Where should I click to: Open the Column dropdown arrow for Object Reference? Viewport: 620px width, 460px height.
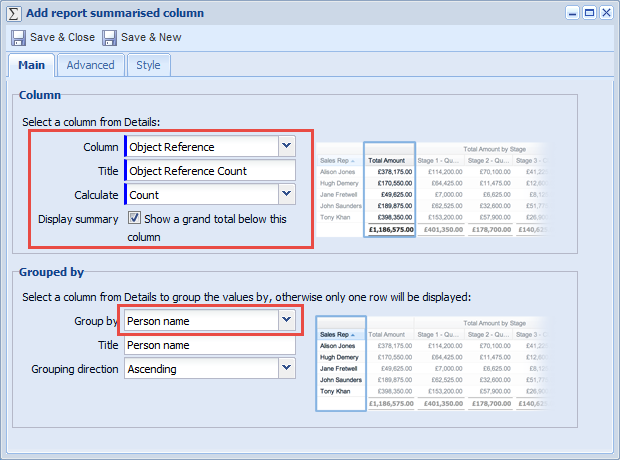pyautogui.click(x=287, y=146)
